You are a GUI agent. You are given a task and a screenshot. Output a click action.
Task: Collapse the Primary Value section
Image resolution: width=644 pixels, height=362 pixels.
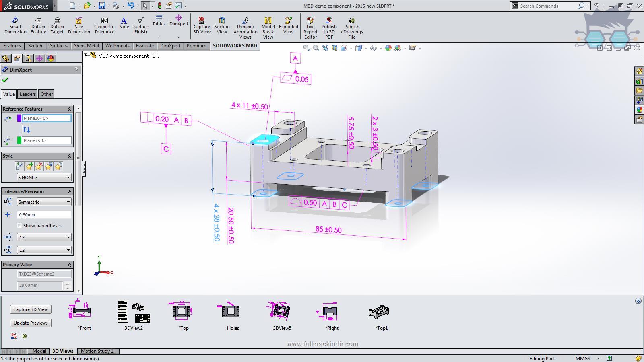point(69,265)
